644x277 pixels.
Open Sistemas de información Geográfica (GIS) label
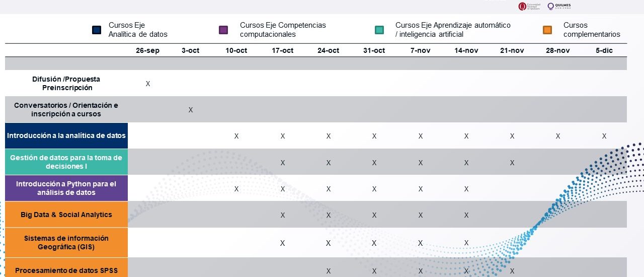[x=66, y=242]
